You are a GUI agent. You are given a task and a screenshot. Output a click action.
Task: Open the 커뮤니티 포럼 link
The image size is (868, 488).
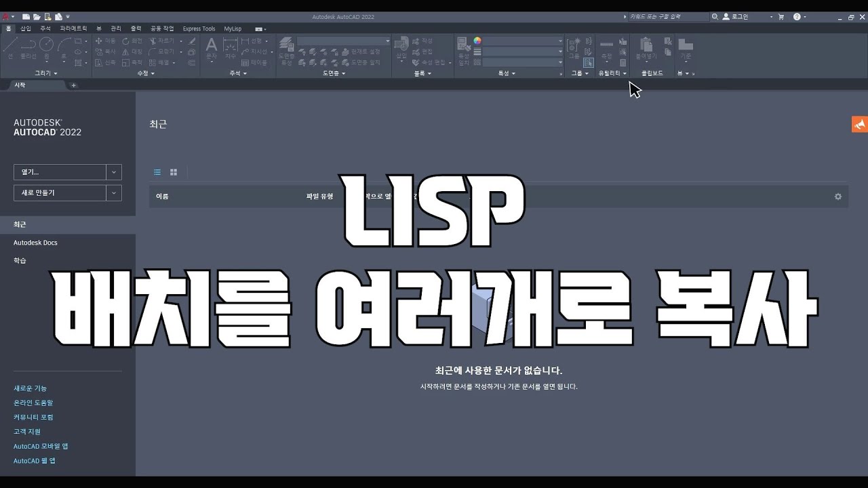(x=33, y=417)
